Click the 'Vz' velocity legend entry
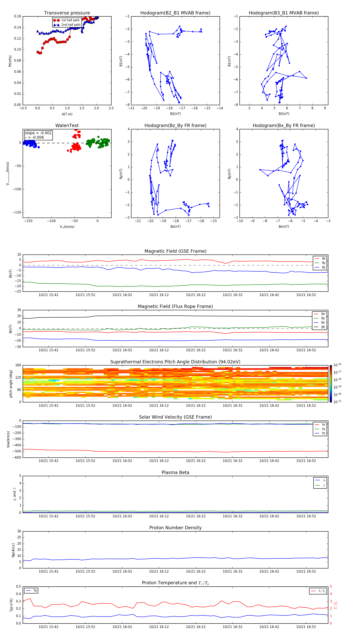The width and height of the screenshot is (351, 644). (x=320, y=433)
